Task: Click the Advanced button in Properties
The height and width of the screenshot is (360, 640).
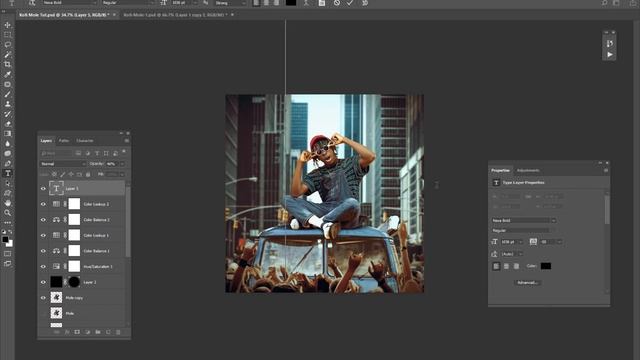Action: tap(528, 282)
